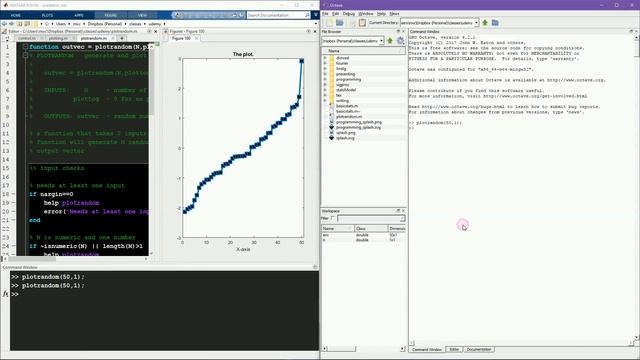
Task: Switch to the VIEW ribbon tab
Action: (x=142, y=15)
